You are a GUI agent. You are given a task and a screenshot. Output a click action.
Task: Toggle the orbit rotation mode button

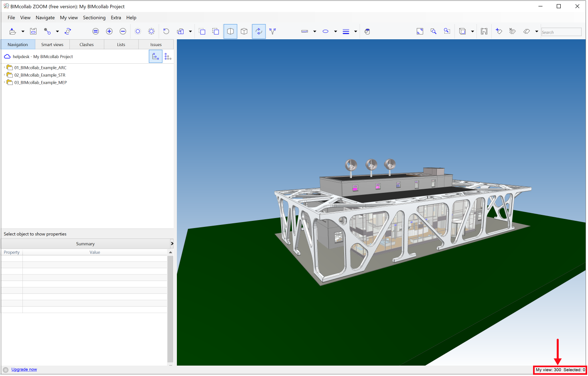tap(259, 31)
